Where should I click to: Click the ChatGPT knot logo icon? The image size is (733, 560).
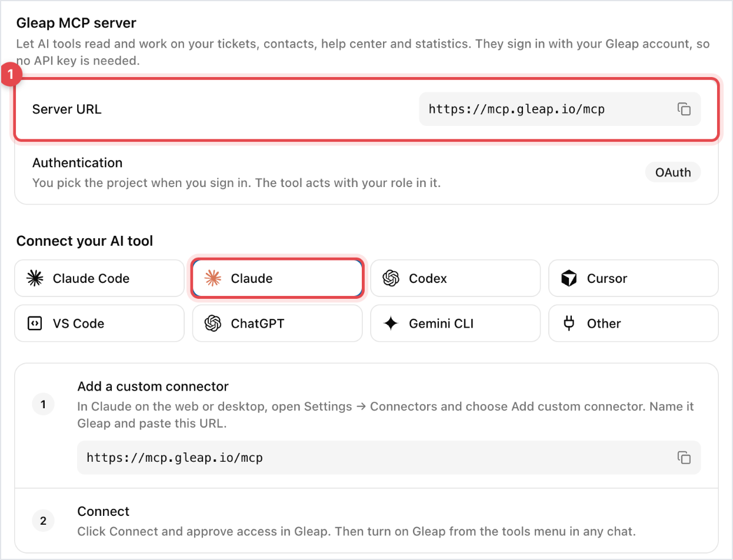(212, 323)
